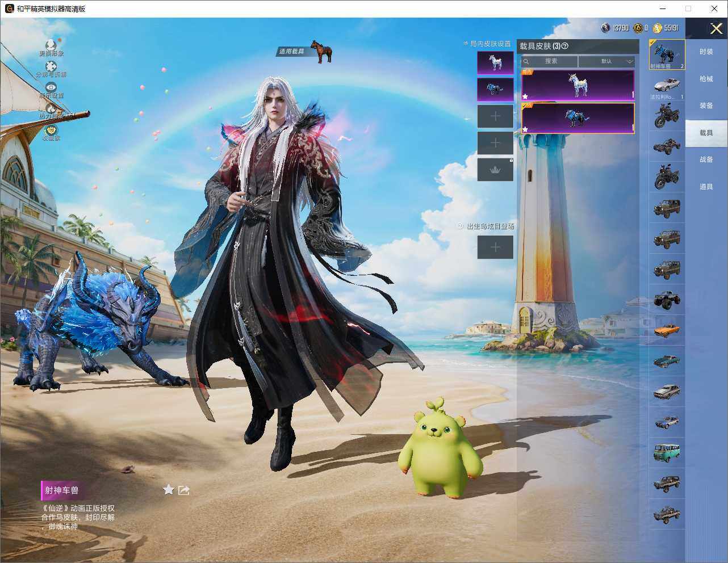Viewport: 728px width, 563px height.
Task: Select the silver sedan vehicle
Action: 667,391
